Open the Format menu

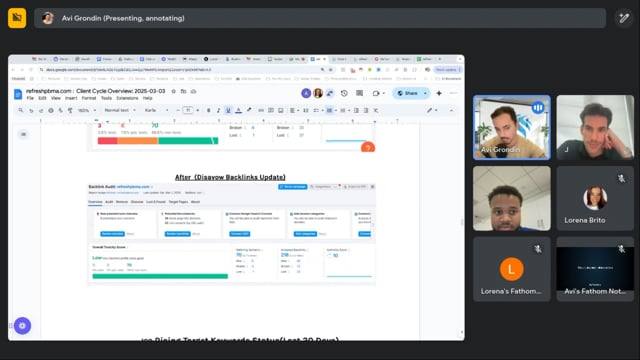(89, 98)
